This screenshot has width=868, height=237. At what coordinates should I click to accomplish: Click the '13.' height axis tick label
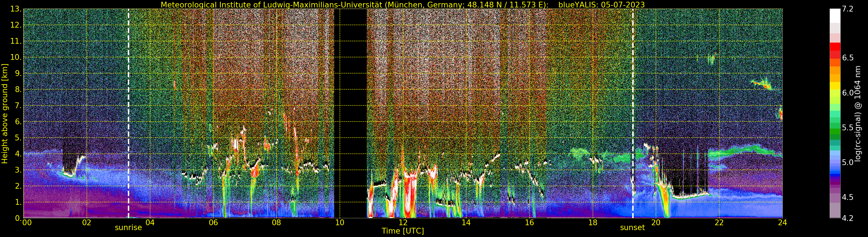coord(16,9)
